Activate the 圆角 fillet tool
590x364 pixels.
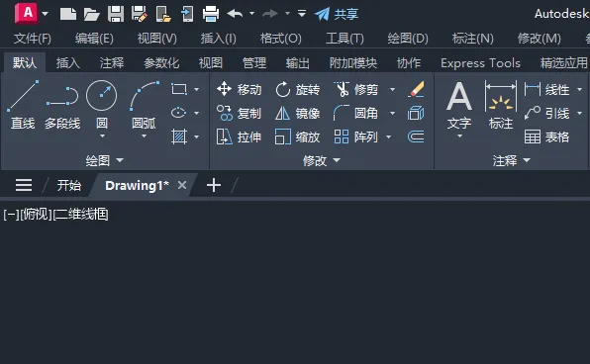pyautogui.click(x=356, y=113)
